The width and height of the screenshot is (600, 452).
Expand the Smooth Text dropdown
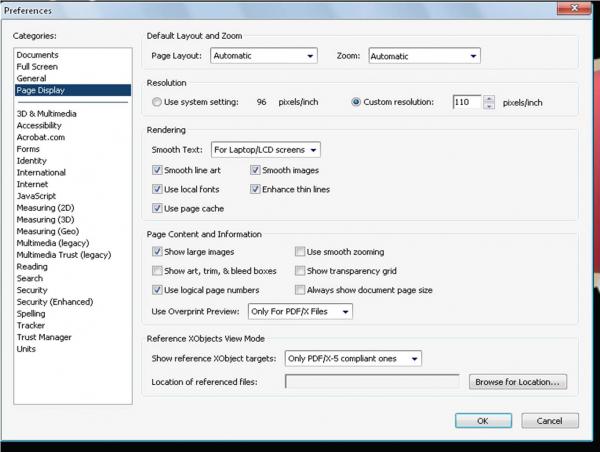coord(266,150)
